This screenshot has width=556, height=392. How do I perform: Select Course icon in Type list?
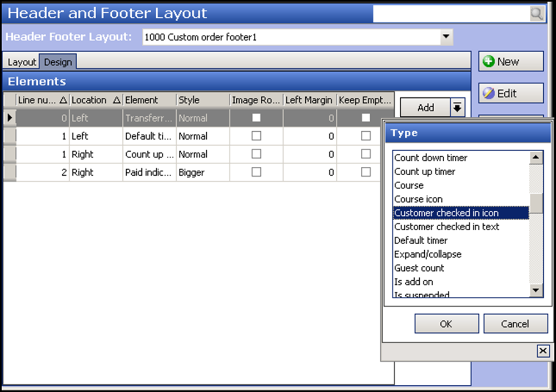(x=460, y=200)
